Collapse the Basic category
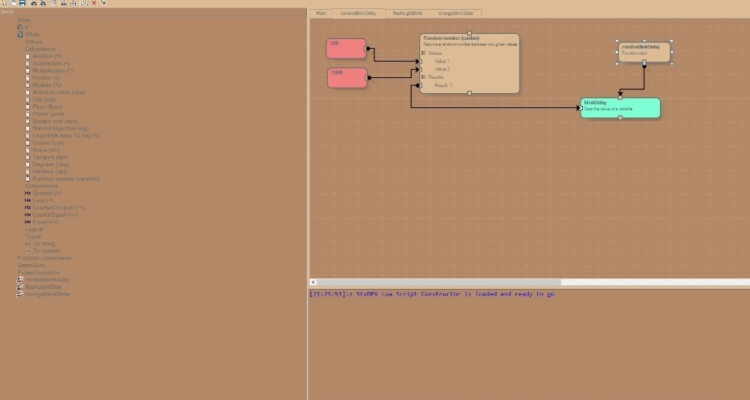This screenshot has height=400, width=750. [x=24, y=20]
